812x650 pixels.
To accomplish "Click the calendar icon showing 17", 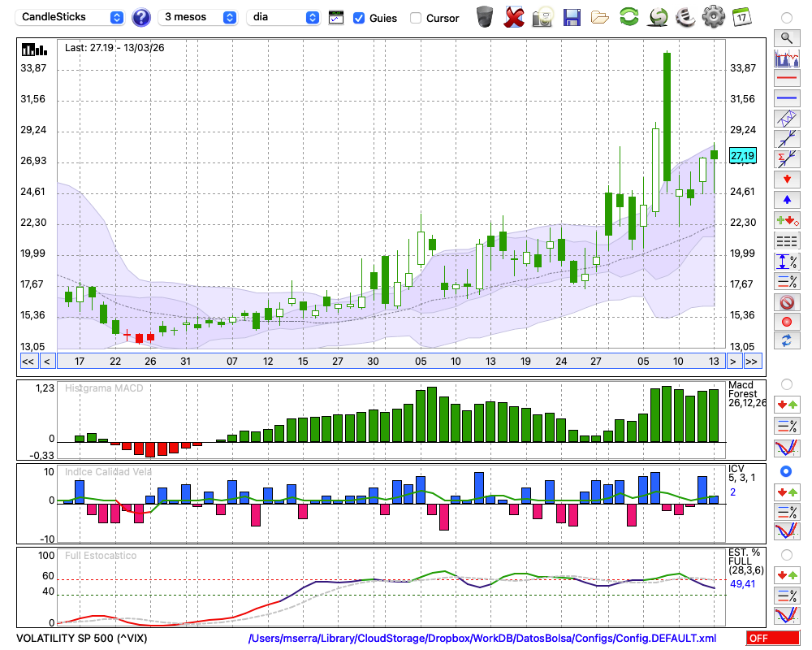I will 741,17.
